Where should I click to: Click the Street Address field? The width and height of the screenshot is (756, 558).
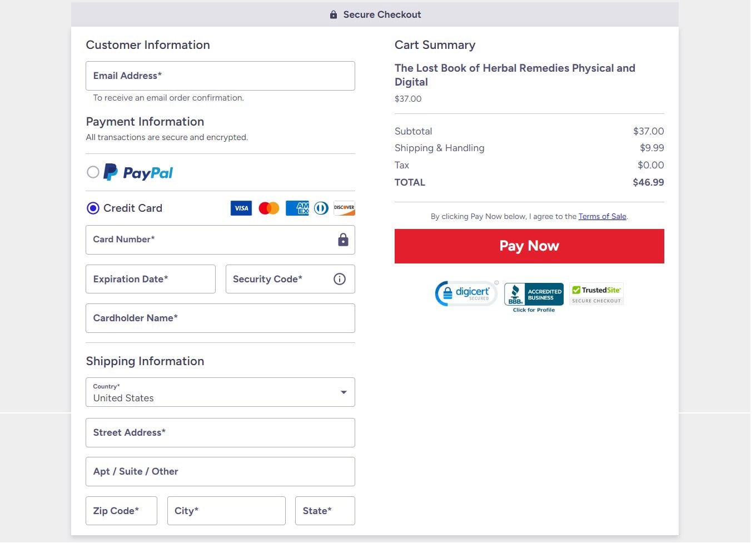tap(220, 433)
